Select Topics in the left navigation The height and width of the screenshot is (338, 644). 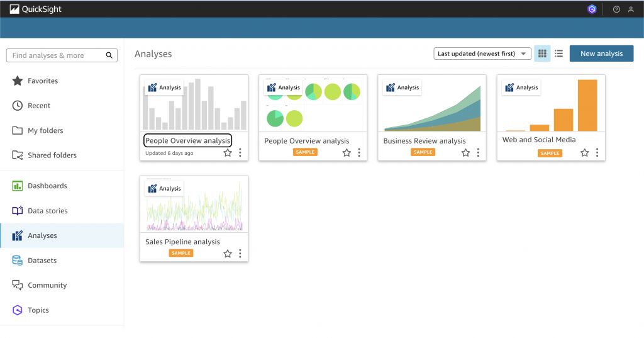(x=38, y=310)
